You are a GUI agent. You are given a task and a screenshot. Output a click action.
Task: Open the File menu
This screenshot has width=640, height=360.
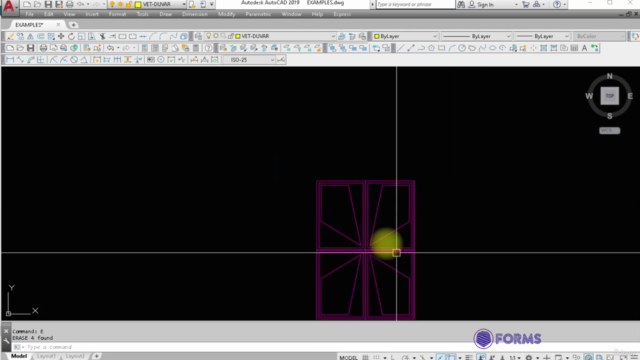(30, 14)
